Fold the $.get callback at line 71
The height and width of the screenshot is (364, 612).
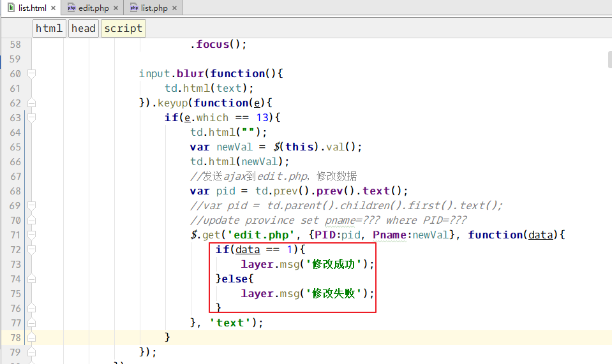[x=31, y=235]
